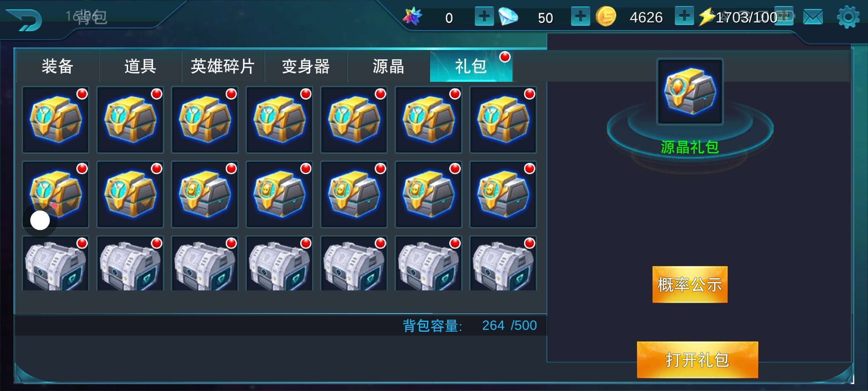Viewport: 868px width, 391px height.
Task: Click the gold coin currency icon
Action: [x=606, y=17]
